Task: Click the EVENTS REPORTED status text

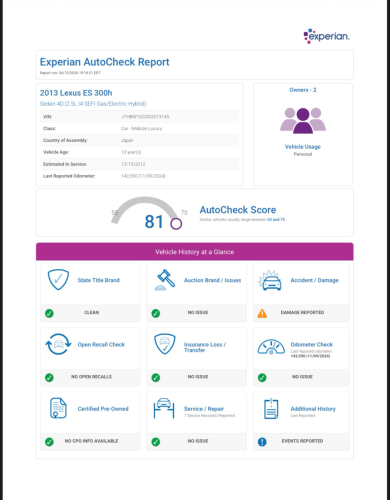Action: [302, 441]
